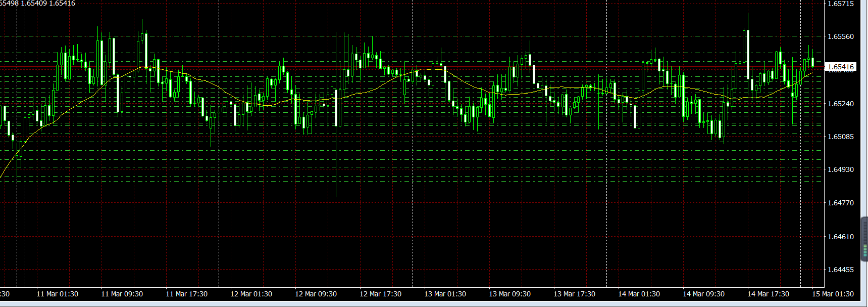
Task: Click the 1.64610 price axis label
Action: point(841,237)
